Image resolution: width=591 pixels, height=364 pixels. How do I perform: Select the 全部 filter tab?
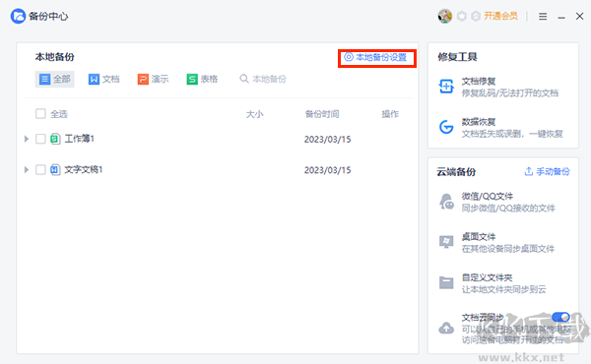pos(54,79)
